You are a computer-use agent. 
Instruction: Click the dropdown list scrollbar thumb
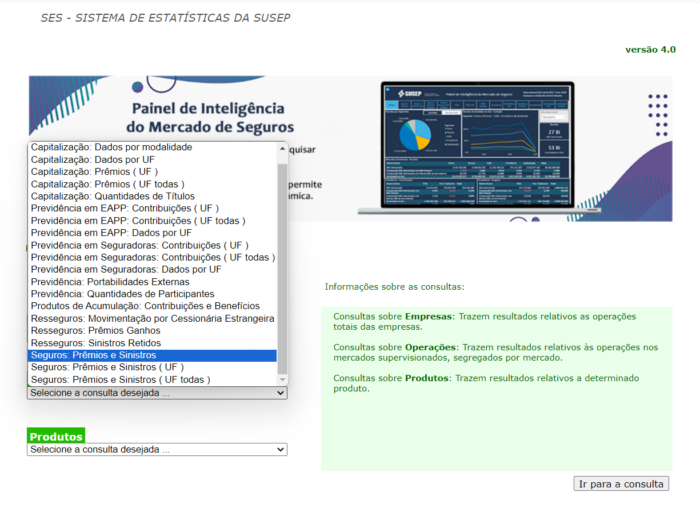282,269
